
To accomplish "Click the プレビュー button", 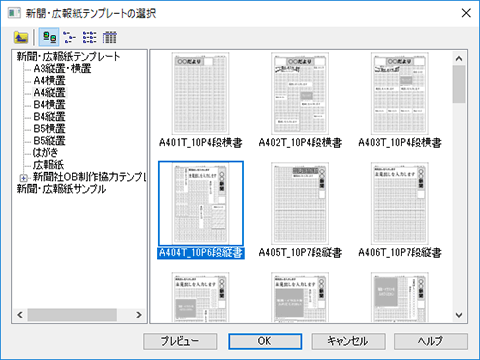I will pyautogui.click(x=180, y=341).
